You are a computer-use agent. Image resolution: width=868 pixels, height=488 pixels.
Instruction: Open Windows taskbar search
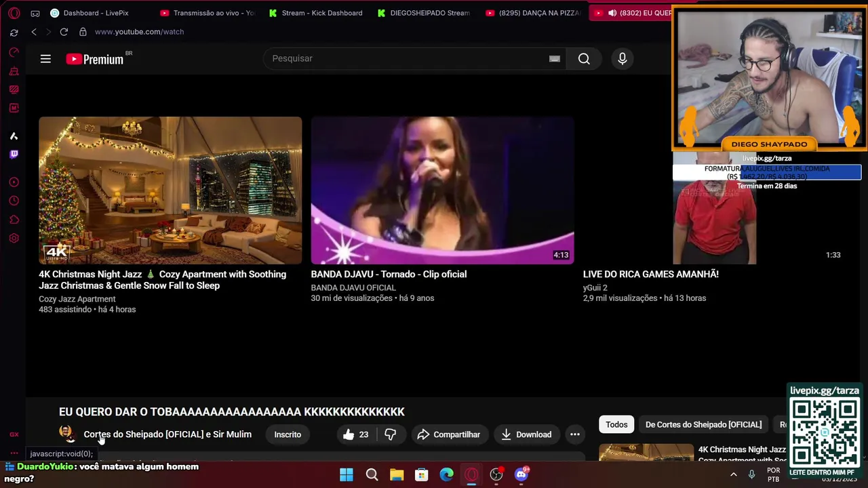tap(372, 474)
